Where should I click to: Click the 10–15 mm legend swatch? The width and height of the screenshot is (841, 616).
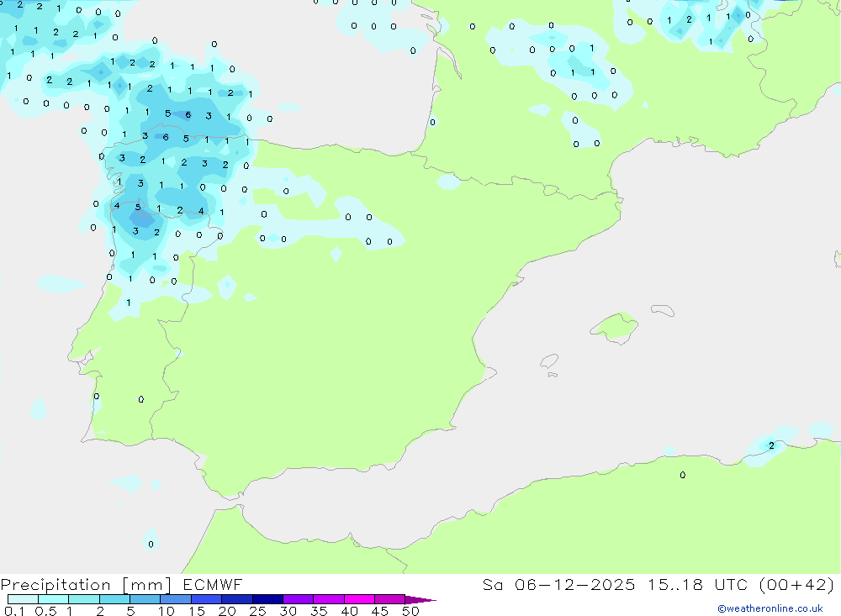176,599
